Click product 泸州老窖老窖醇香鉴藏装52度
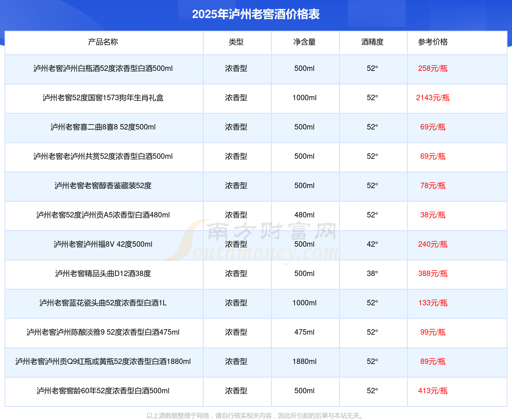This screenshot has height=420, width=512. point(103,186)
